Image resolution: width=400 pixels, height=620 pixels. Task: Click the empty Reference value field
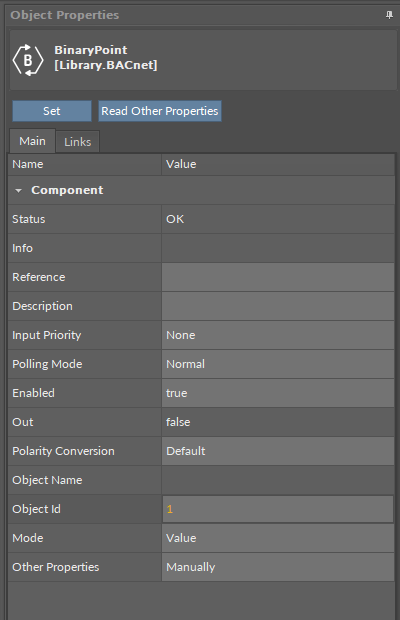(278, 277)
